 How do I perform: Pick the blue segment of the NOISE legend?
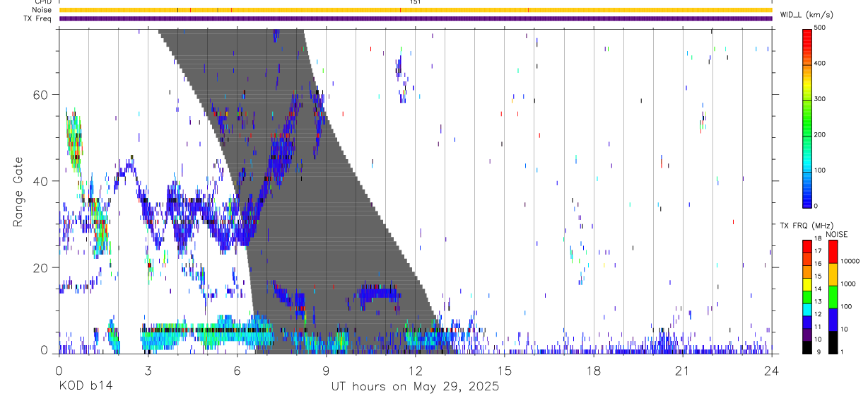click(833, 319)
